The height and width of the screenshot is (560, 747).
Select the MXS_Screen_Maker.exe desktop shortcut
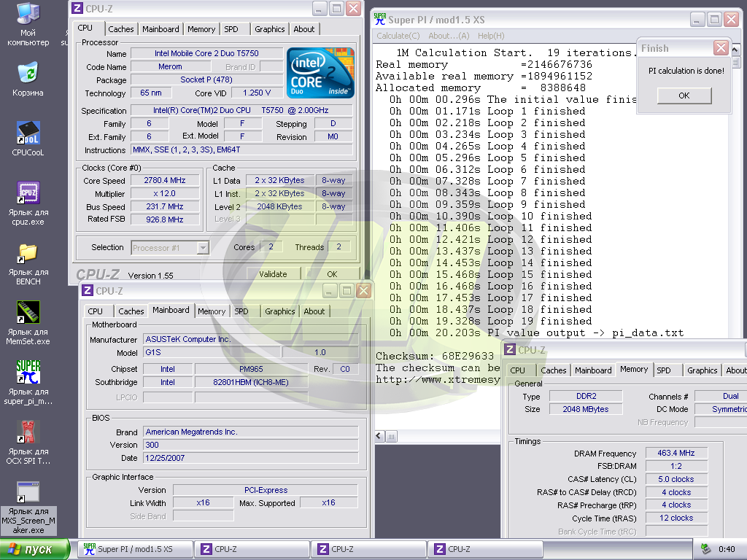pyautogui.click(x=28, y=507)
